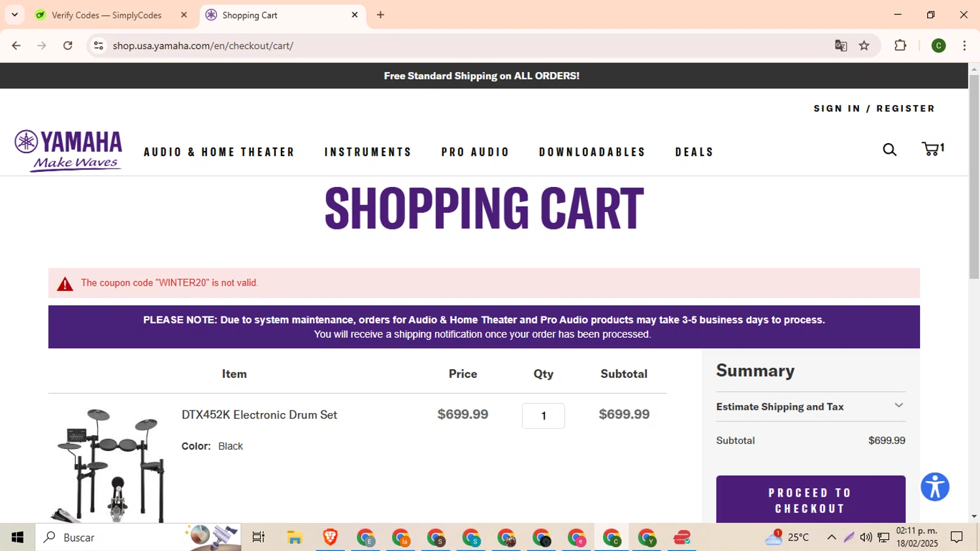Open Brave browser from taskbar
The height and width of the screenshot is (551, 980).
coord(330,537)
